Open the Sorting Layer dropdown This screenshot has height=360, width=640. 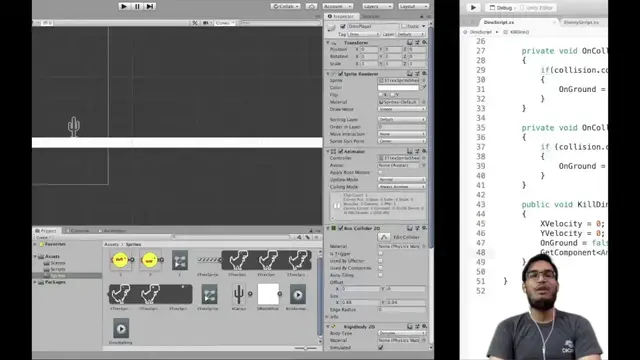[402, 119]
